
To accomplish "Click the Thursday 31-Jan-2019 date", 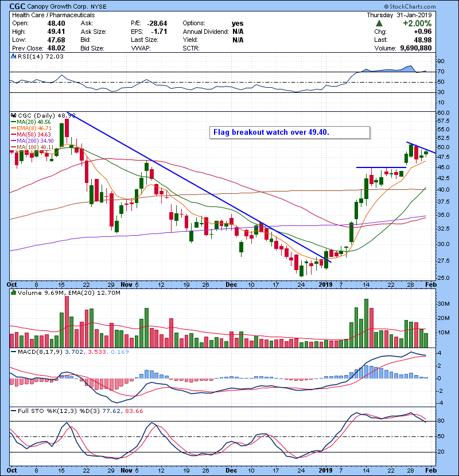I will (x=399, y=15).
